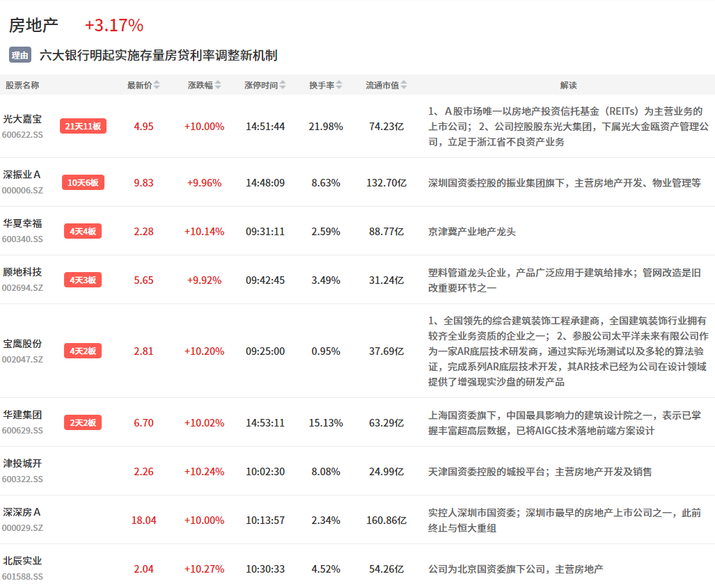This screenshot has height=588, width=715.
Task: Sort by 换手率 column arrow icon
Action: tap(339, 85)
